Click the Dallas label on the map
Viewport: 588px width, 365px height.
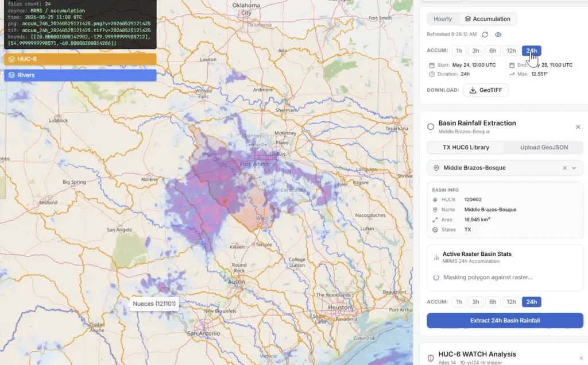point(277,154)
